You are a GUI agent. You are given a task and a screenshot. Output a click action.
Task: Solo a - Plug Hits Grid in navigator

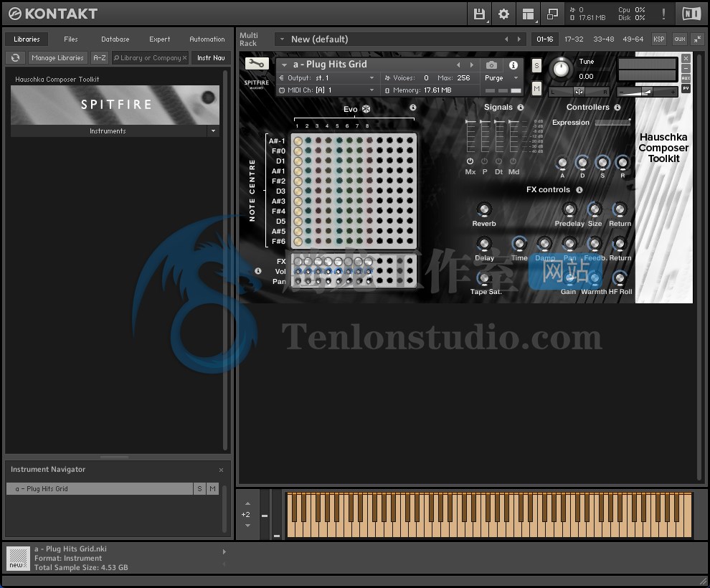199,489
